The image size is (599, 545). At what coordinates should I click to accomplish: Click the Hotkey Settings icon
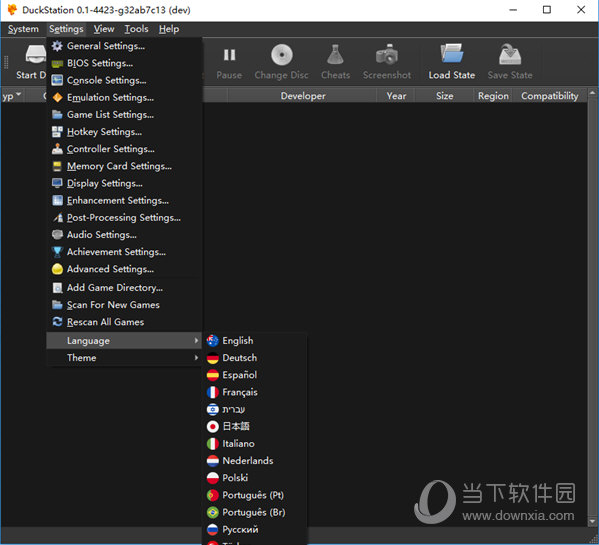click(57, 132)
